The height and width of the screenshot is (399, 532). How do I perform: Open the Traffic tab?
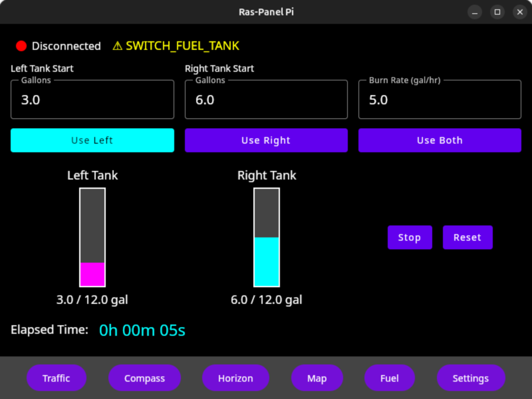pyautogui.click(x=56, y=378)
